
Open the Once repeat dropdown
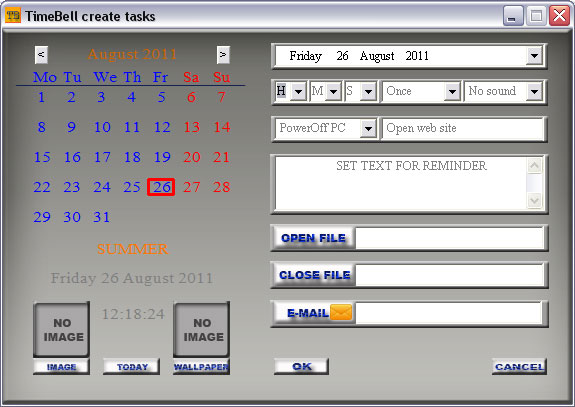(x=452, y=91)
